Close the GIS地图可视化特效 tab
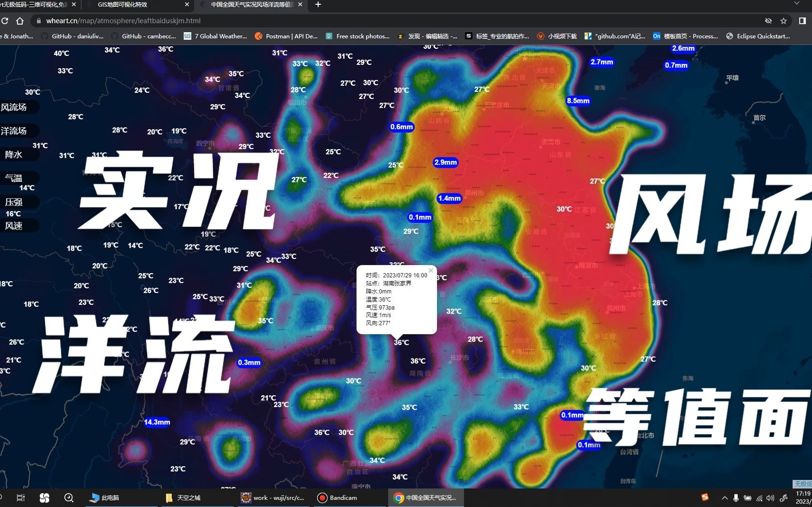The height and width of the screenshot is (507, 812). [x=187, y=4]
